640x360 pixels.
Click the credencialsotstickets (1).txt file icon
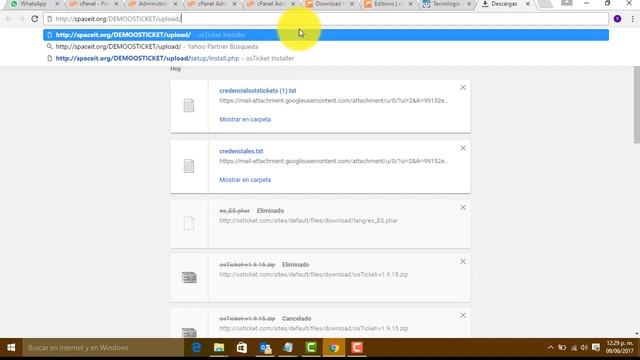coord(189,105)
